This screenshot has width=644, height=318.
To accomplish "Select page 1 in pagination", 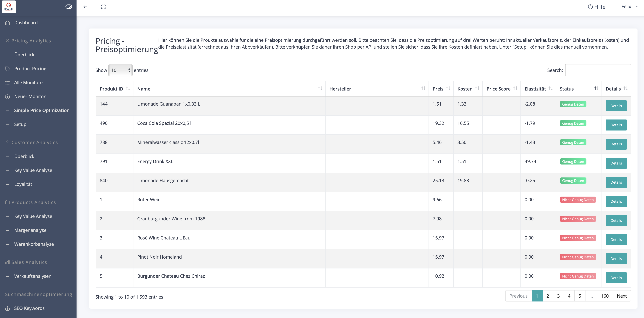I will point(537,296).
